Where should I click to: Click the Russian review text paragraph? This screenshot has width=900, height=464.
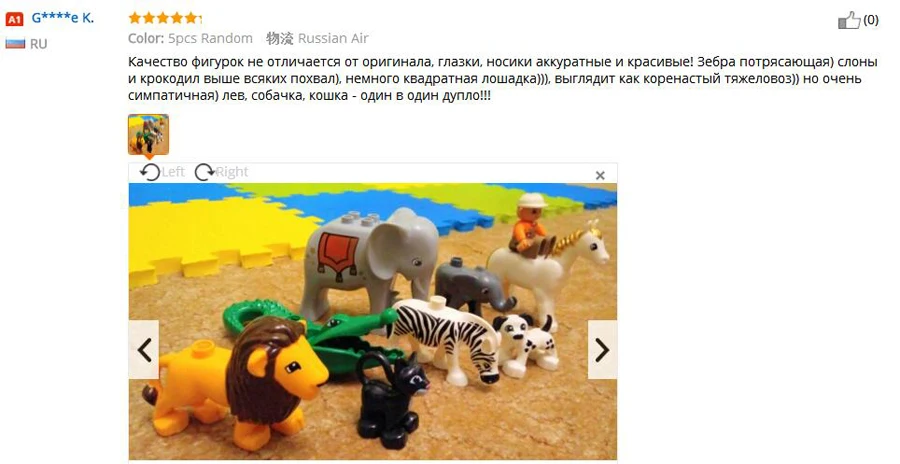pos(495,79)
